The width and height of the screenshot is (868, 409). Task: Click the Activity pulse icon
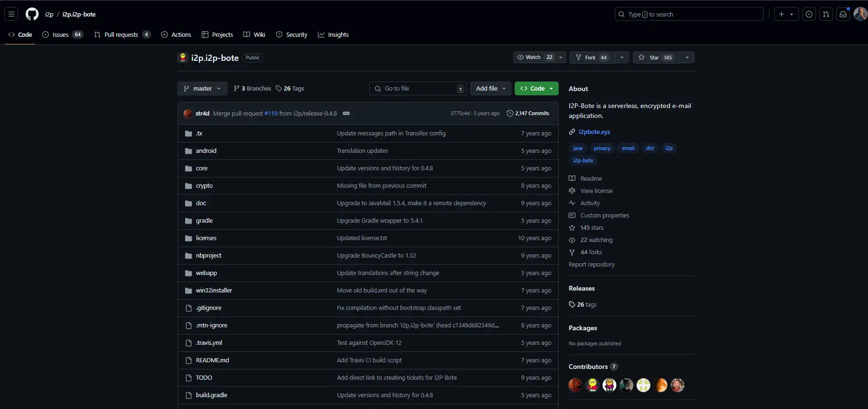tap(572, 203)
